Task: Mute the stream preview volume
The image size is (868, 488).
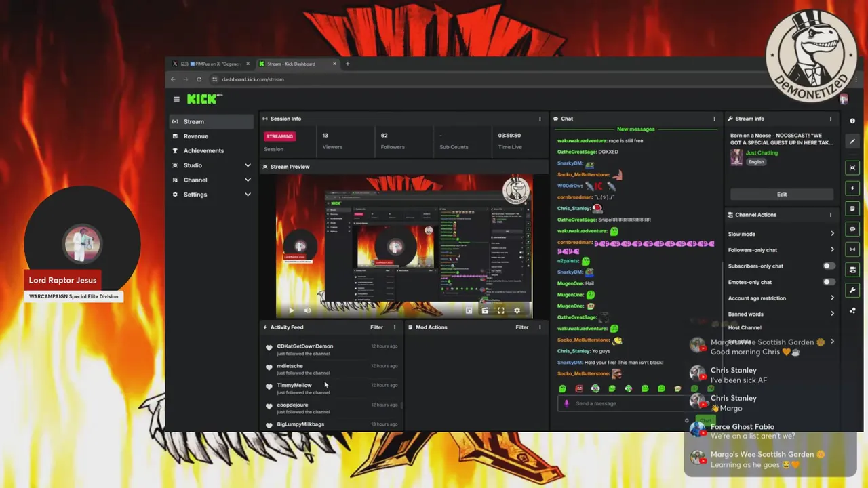Action: pyautogui.click(x=307, y=310)
